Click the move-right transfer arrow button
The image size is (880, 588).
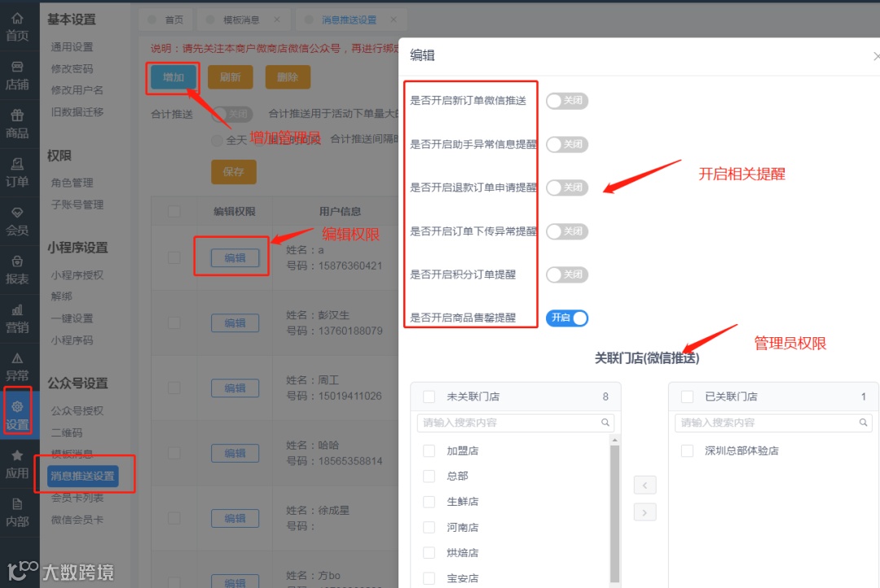coord(645,512)
